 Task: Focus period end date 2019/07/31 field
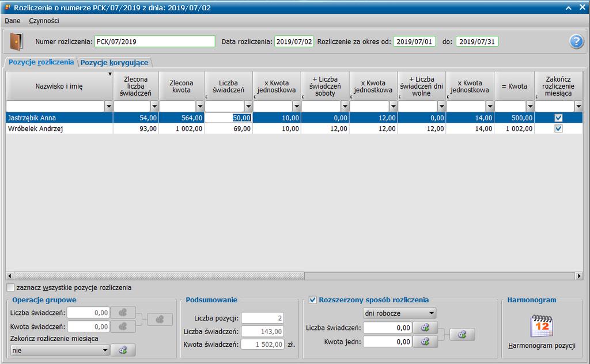pyautogui.click(x=476, y=41)
